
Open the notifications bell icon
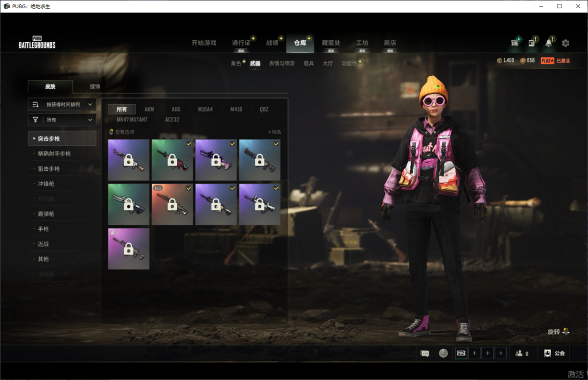549,43
